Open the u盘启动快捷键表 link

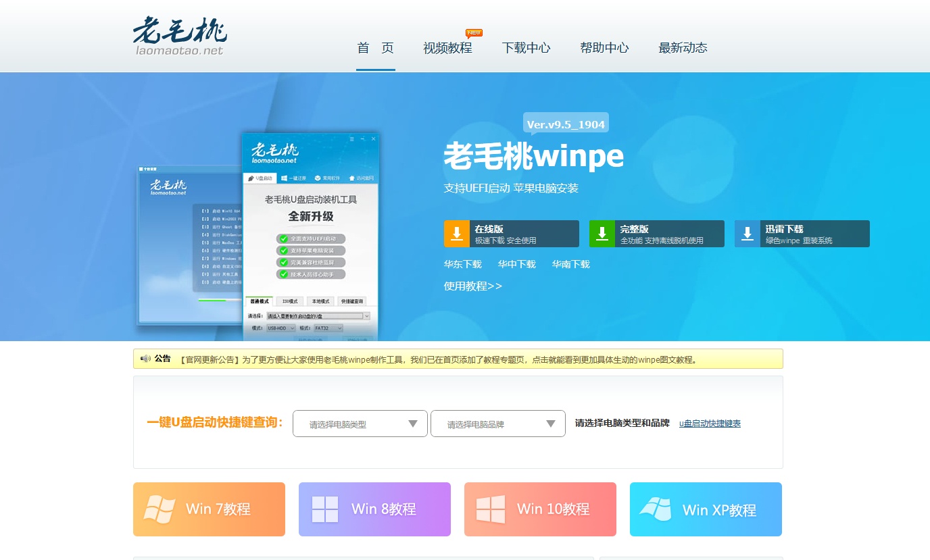click(x=710, y=424)
